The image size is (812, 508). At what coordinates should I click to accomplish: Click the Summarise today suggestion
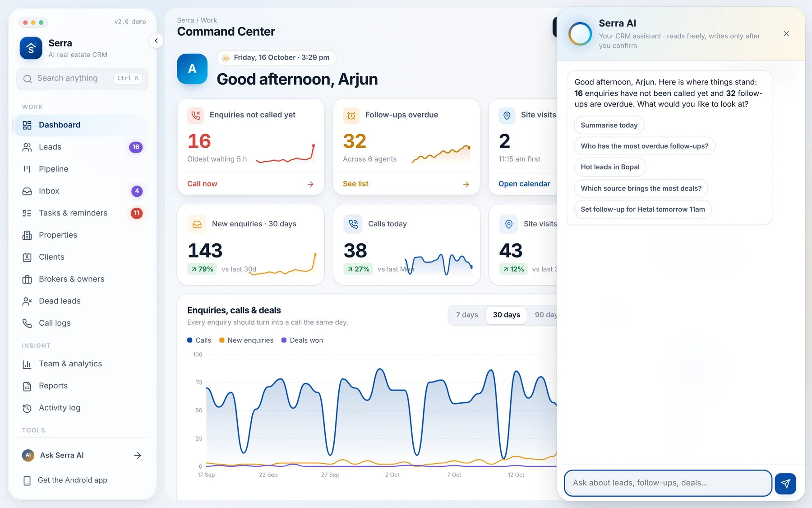[x=609, y=125]
